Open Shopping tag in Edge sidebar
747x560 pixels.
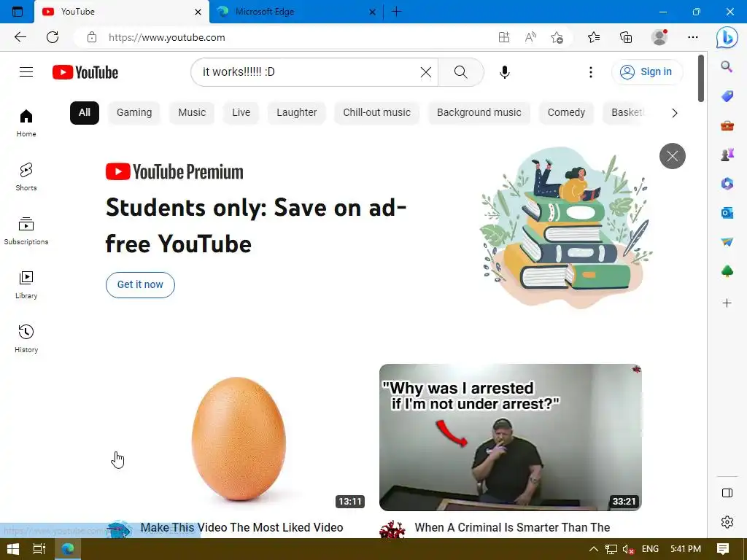[x=727, y=96]
